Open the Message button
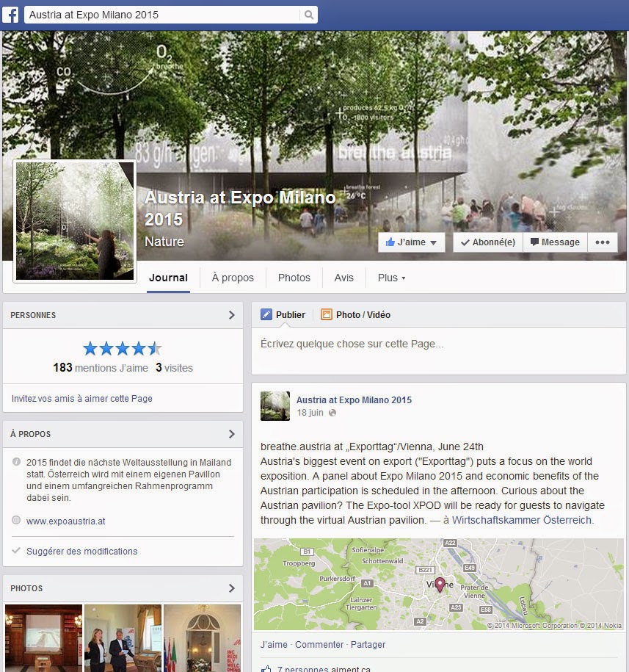Screen dimensions: 629x672 [555, 242]
